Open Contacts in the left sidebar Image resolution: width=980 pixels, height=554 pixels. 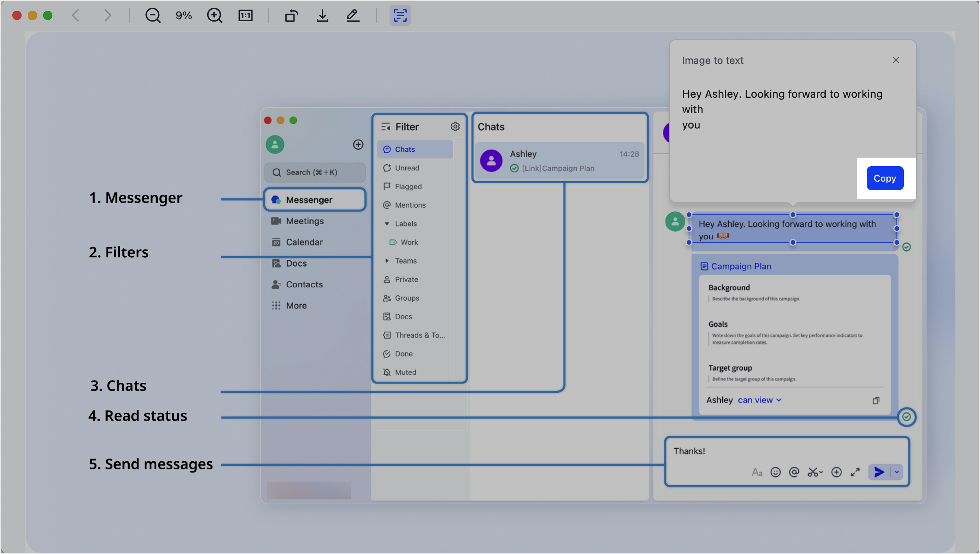point(297,284)
